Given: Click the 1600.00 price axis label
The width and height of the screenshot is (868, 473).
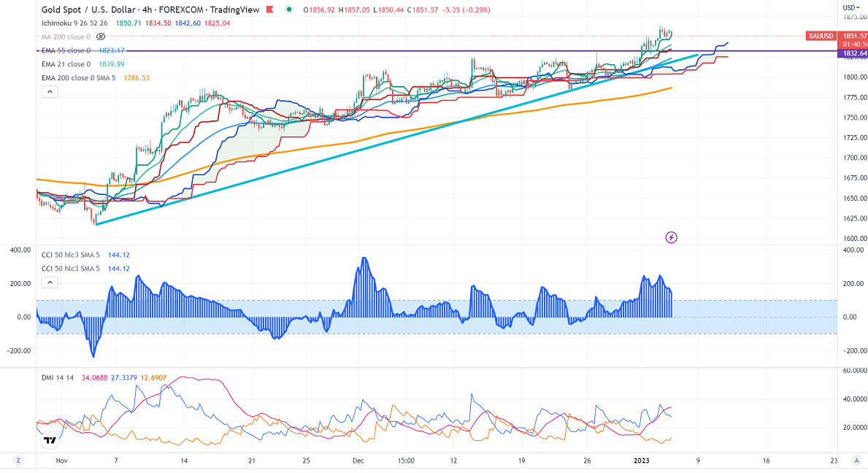Looking at the screenshot, I should point(855,239).
